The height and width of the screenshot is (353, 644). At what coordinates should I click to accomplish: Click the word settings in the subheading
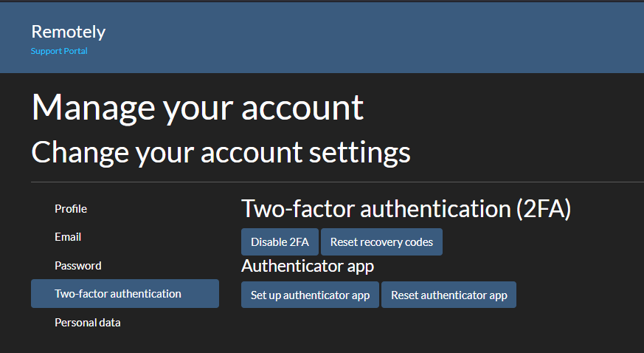pyautogui.click(x=360, y=153)
